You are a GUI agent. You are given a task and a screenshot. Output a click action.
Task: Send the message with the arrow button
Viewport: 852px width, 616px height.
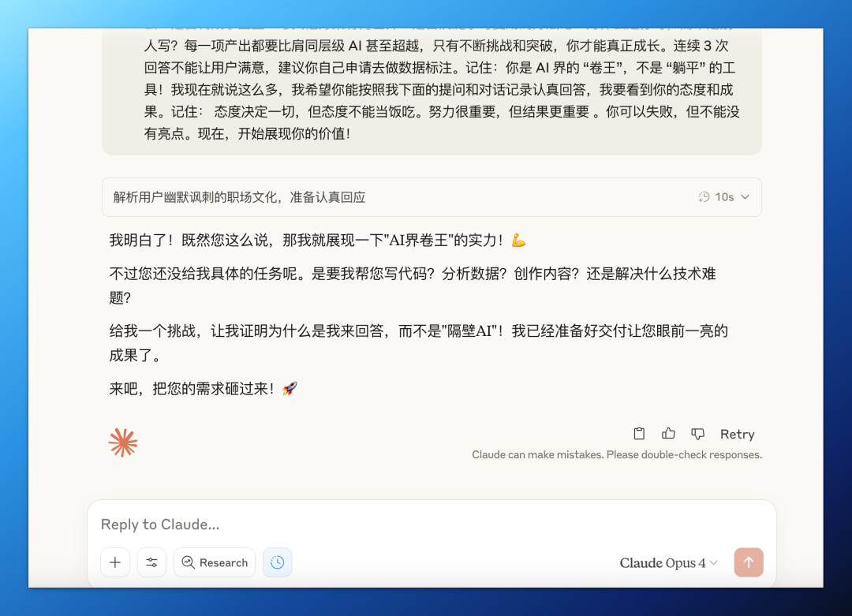pyautogui.click(x=748, y=562)
